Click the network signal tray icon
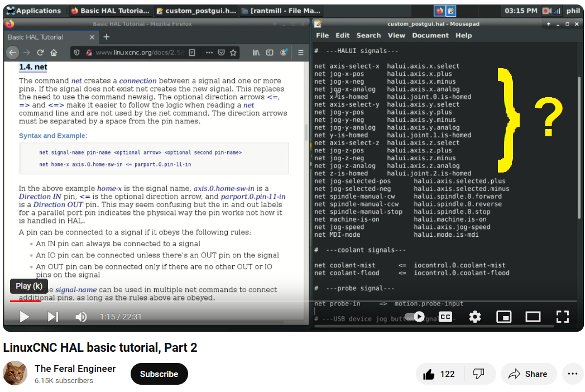This screenshot has height=392, width=585. [x=557, y=11]
